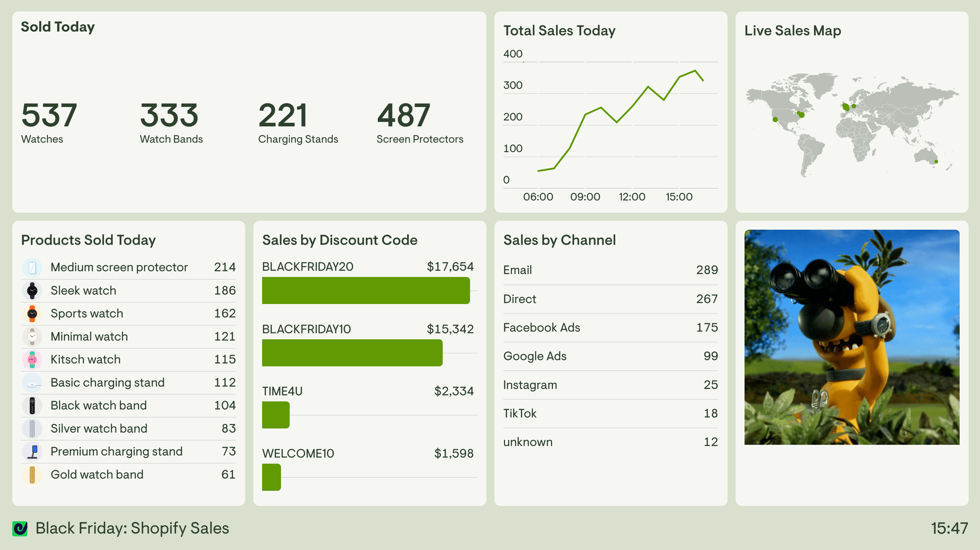Viewport: 980px width, 550px height.
Task: Click the Kitsch watch label
Action: pos(85,360)
